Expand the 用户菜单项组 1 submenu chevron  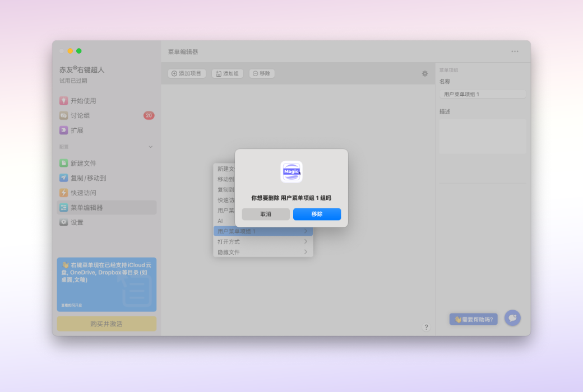tap(306, 231)
